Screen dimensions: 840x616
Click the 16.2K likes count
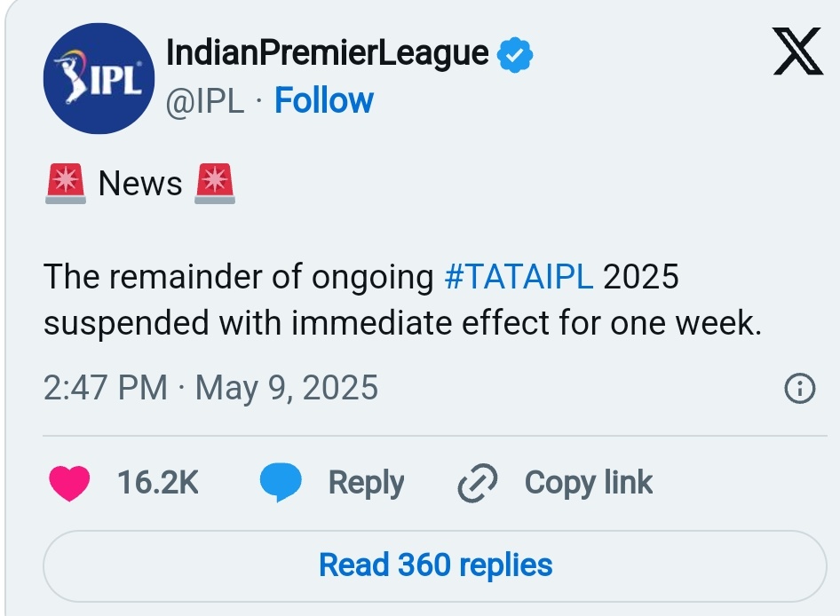[x=158, y=483]
